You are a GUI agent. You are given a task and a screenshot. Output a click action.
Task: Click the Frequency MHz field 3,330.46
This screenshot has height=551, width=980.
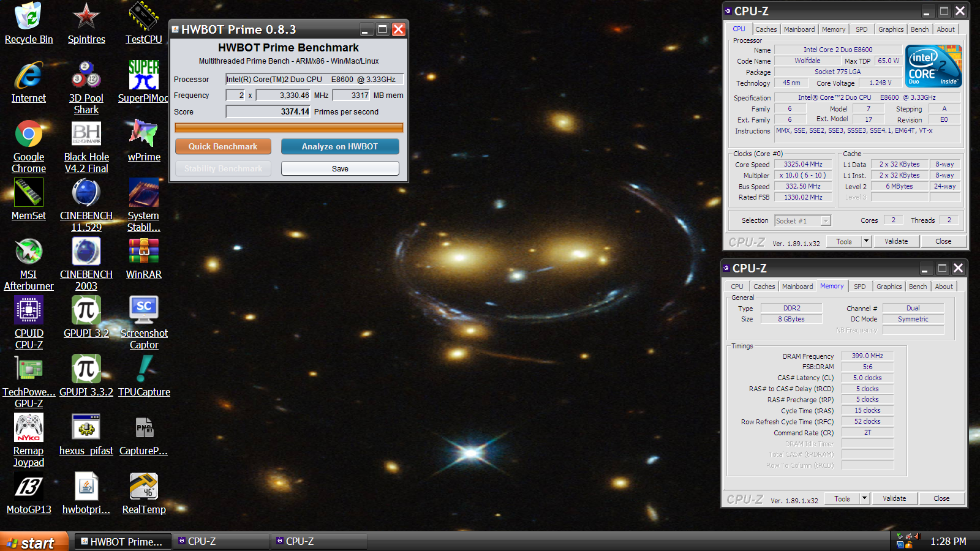point(284,95)
